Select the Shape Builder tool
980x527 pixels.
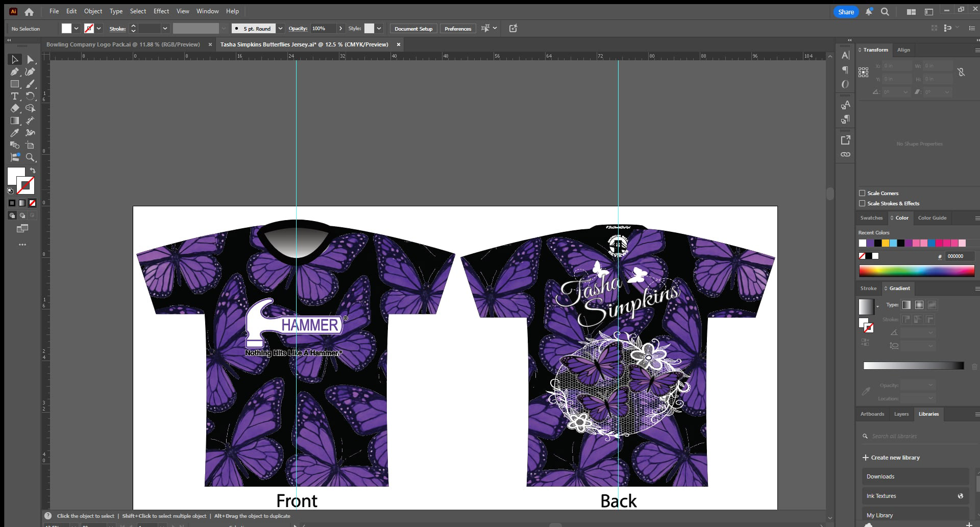click(30, 108)
